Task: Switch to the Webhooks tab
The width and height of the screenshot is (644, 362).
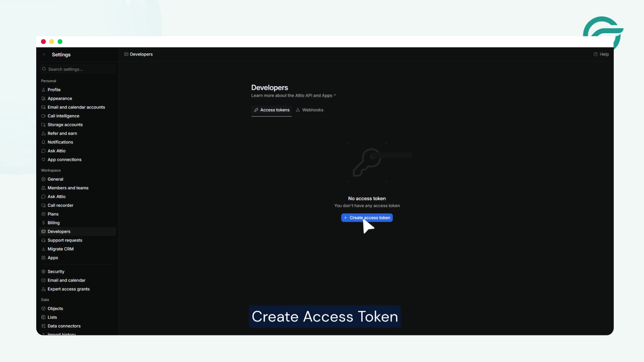Action: 310,110
